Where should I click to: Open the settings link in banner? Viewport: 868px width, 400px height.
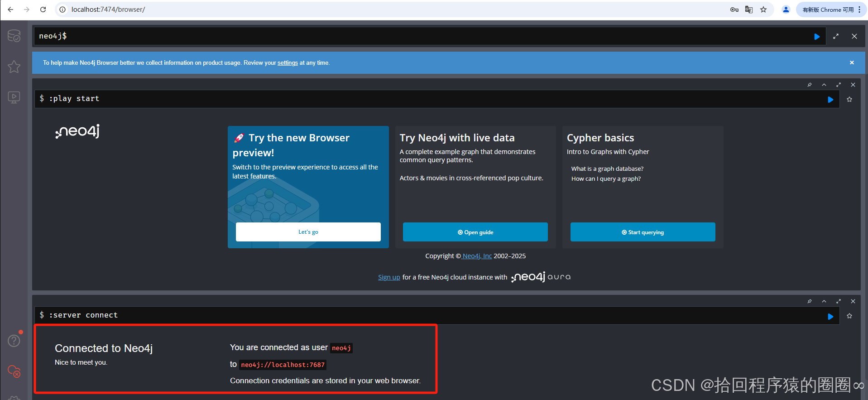288,63
